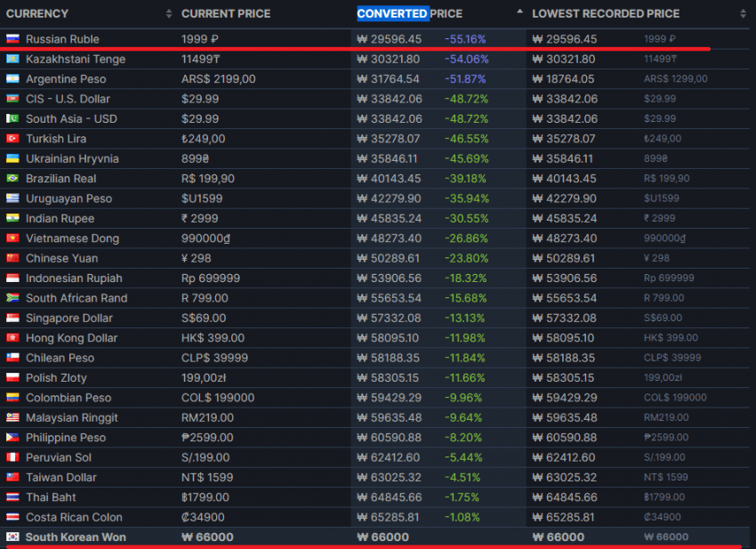Image resolution: width=756 pixels, height=549 pixels.
Task: Click the Taiwan flag icon
Action: pos(12,477)
